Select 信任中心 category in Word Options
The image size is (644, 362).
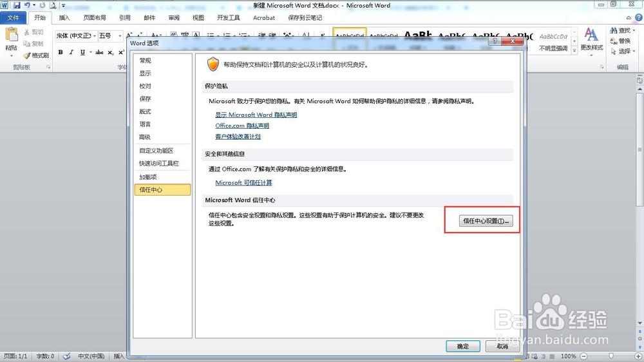[162, 189]
